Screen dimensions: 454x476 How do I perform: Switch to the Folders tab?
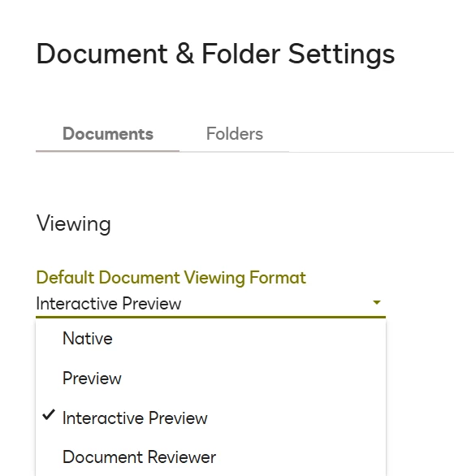[234, 134]
